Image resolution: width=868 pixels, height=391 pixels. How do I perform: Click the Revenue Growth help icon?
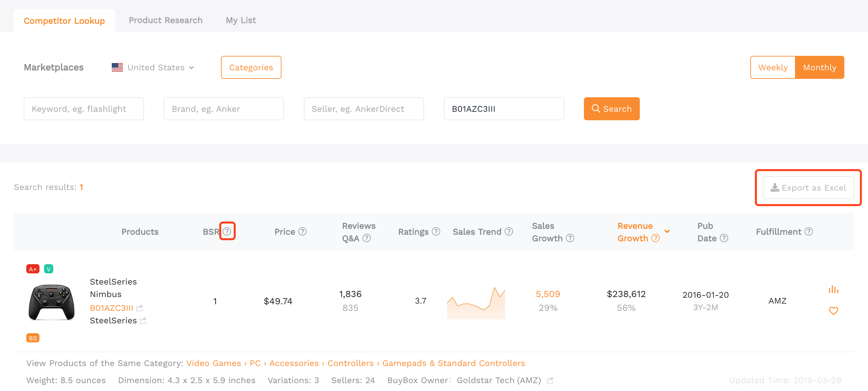(x=655, y=238)
